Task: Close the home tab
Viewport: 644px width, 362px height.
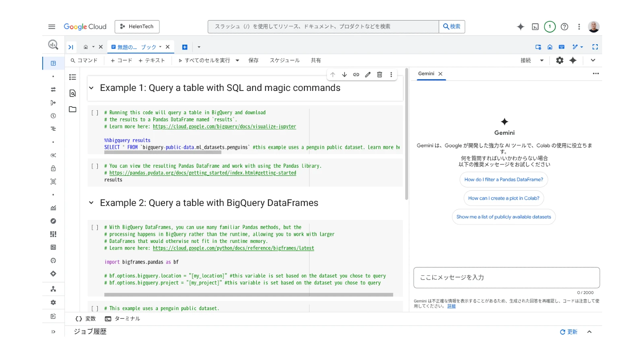Action: point(101,47)
